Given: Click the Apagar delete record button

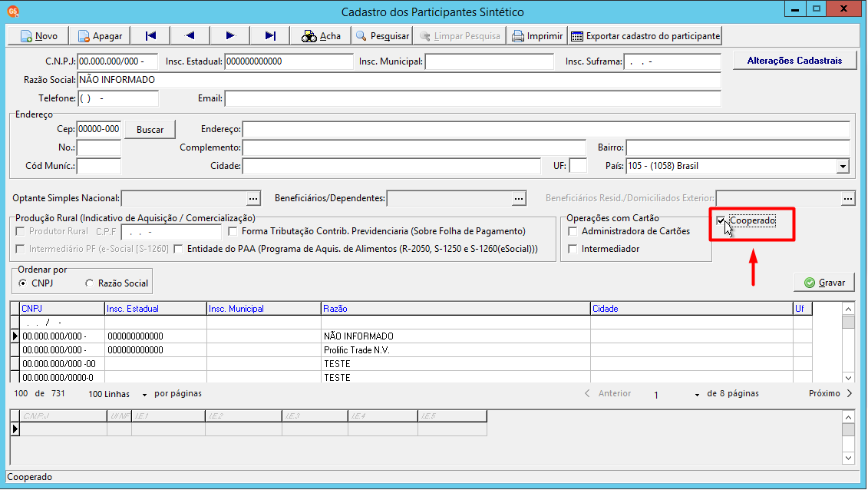Looking at the screenshot, I should click(100, 36).
